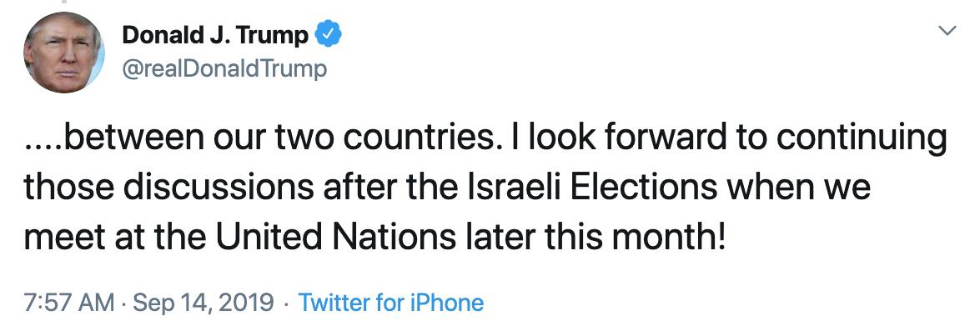Click the Twitter for iPhone source link

pyautogui.click(x=390, y=302)
